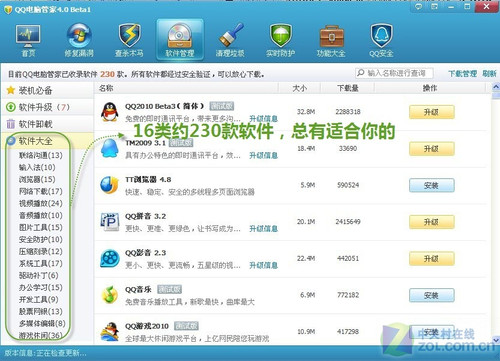
Task: Open the 清理垃圾 brush icon
Action: (230, 40)
